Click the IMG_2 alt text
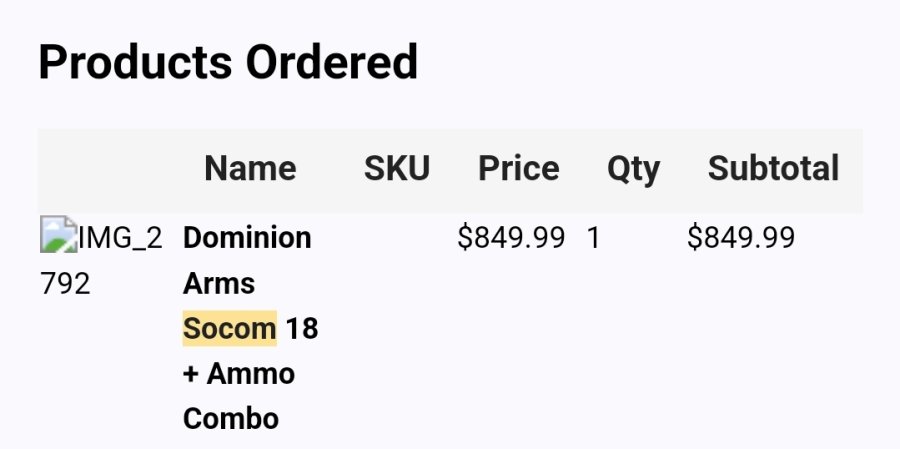This screenshot has height=449, width=900. click(121, 238)
